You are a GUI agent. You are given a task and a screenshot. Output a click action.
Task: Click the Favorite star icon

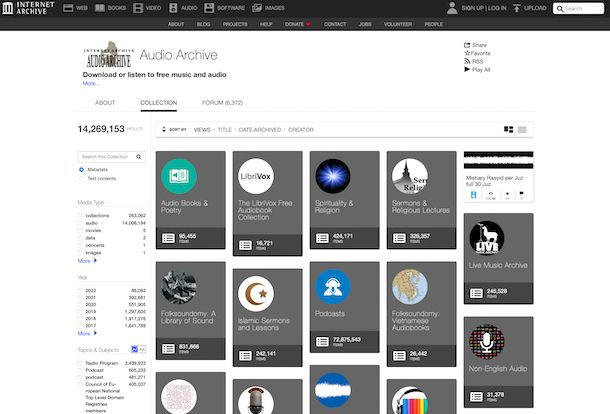click(467, 53)
